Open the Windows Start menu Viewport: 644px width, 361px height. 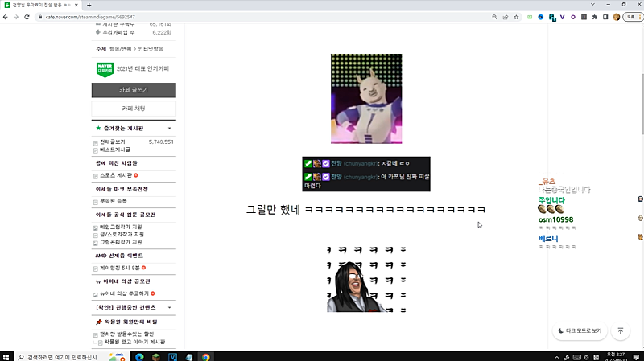coord(6,357)
